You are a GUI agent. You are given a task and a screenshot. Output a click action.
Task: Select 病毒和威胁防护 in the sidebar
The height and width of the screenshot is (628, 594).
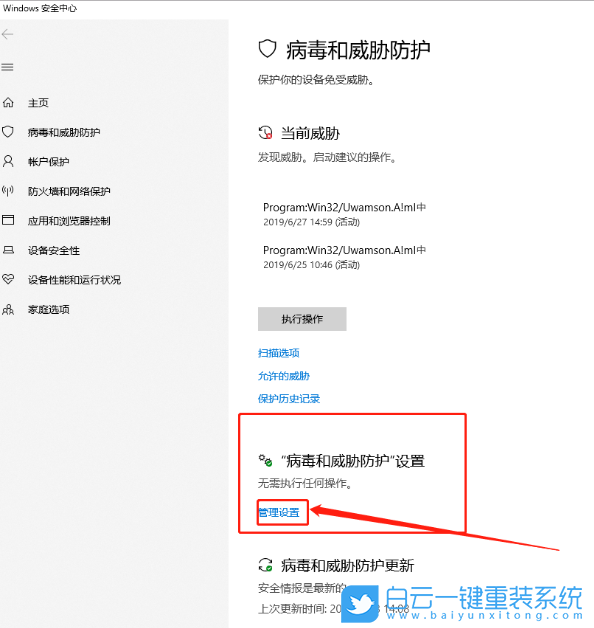[64, 132]
